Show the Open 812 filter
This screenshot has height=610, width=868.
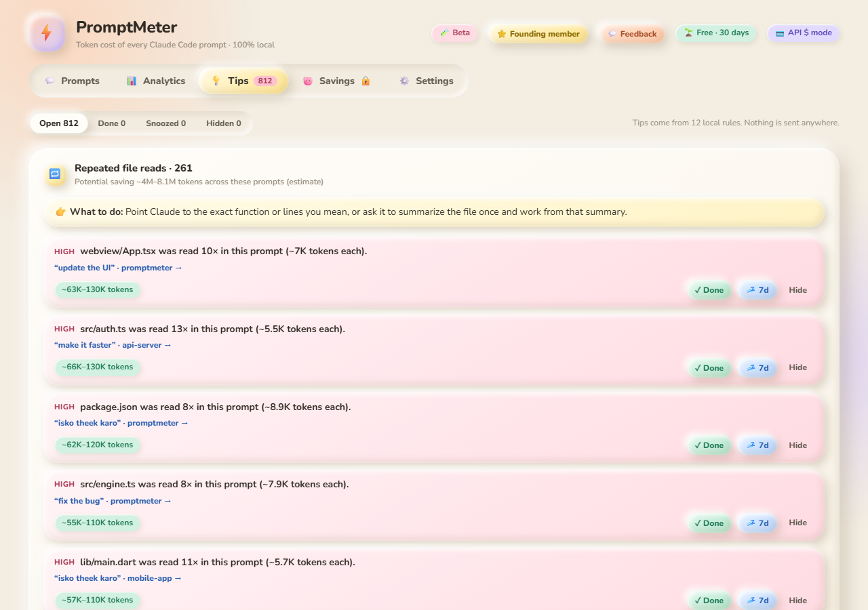point(59,123)
